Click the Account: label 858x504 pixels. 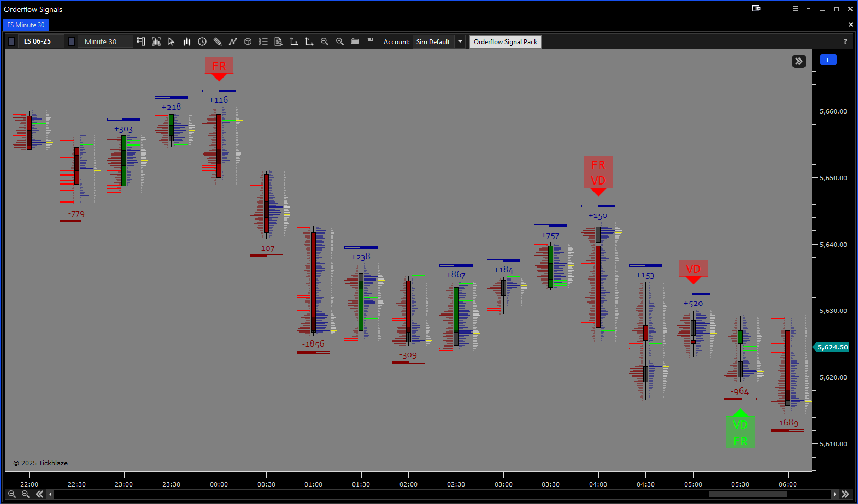[x=397, y=42]
